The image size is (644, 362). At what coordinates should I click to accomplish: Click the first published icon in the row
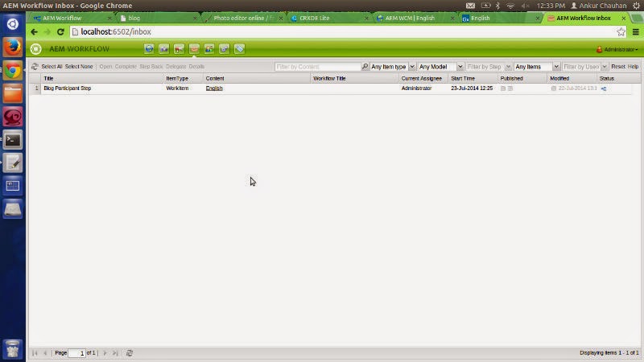point(502,88)
